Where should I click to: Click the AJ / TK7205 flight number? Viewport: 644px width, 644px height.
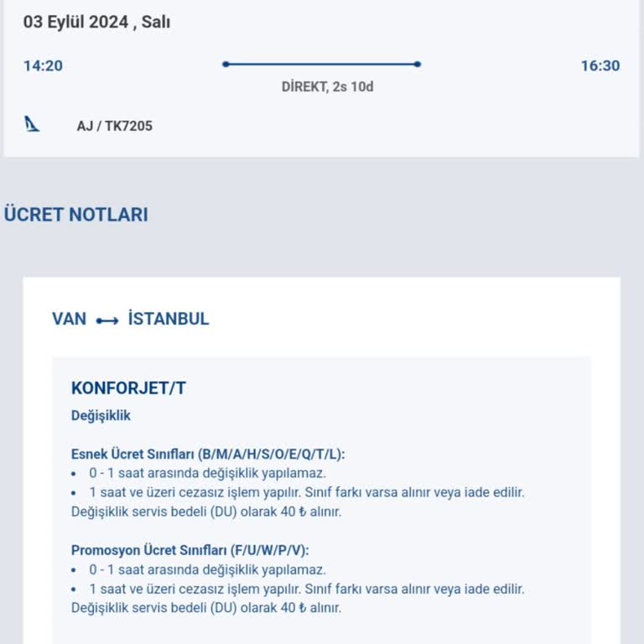coord(115,127)
